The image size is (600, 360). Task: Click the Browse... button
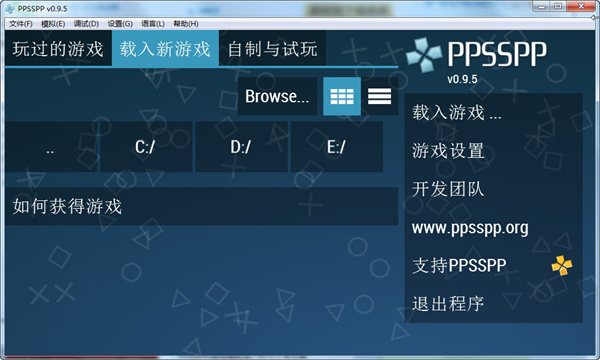tap(277, 96)
